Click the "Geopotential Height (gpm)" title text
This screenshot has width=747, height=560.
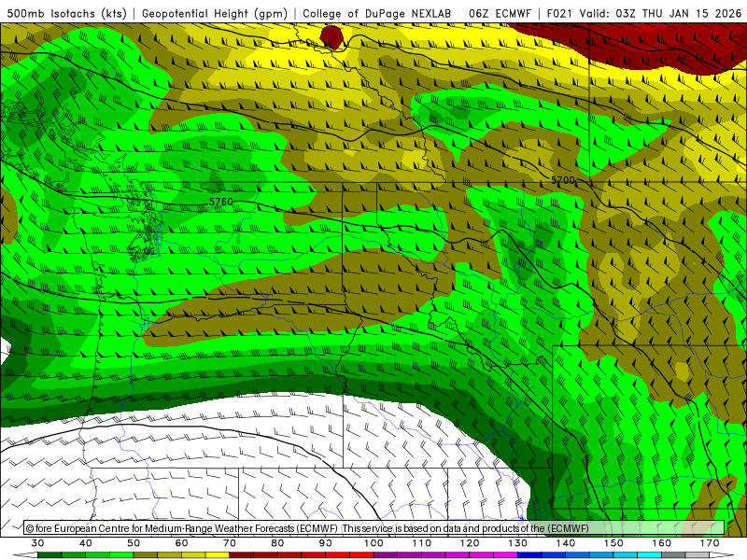215,13
